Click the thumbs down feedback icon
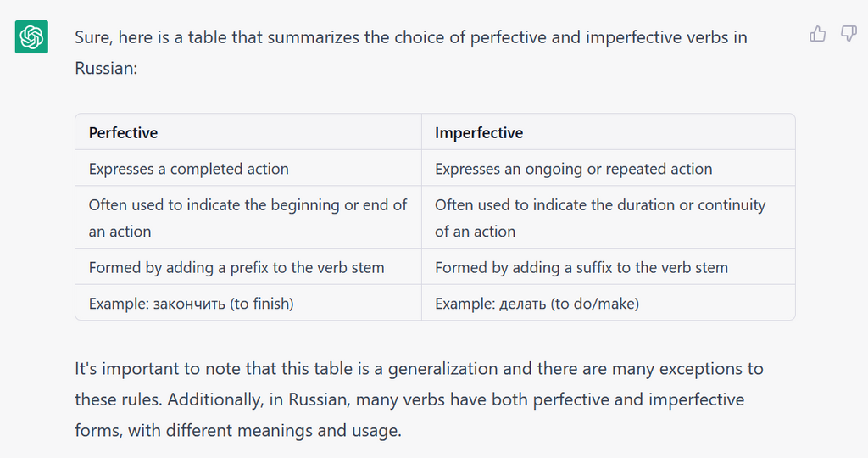The image size is (868, 458). point(849,34)
